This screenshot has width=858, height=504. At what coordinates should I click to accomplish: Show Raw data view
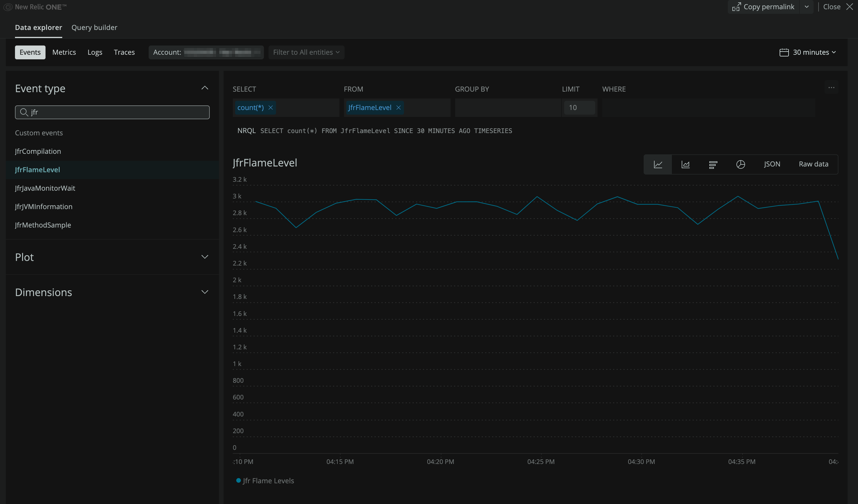813,164
